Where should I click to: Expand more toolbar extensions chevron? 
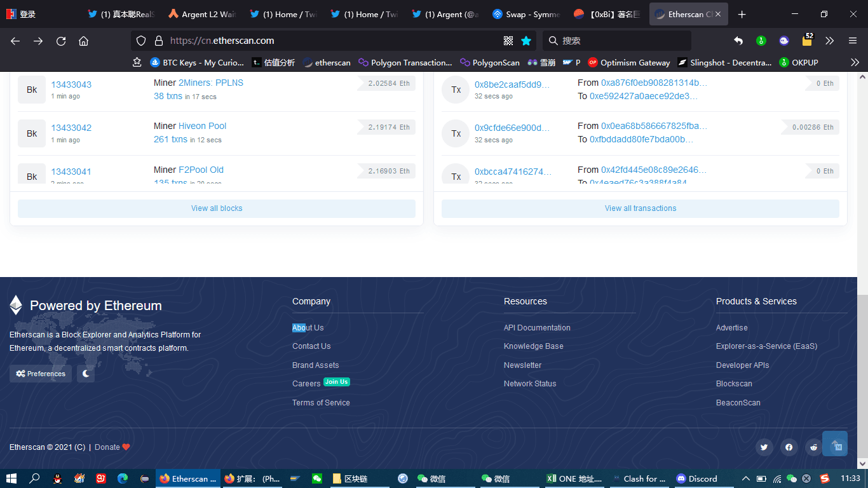coord(830,41)
